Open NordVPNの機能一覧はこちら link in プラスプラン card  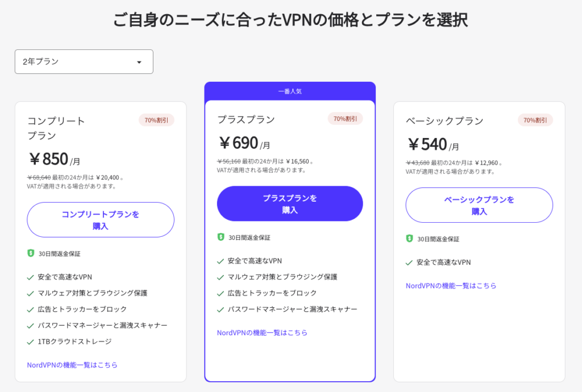(262, 332)
